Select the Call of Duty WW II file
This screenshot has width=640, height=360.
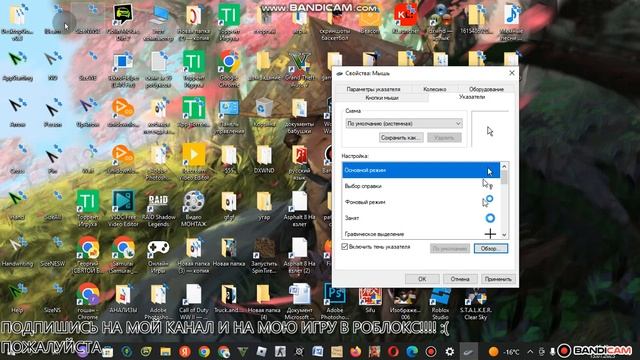(193, 302)
